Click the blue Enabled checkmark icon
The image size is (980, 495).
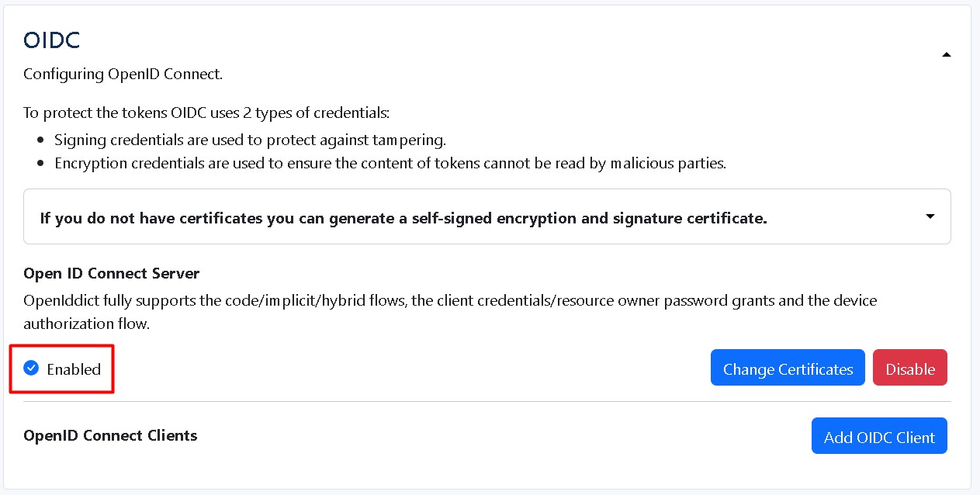coord(31,369)
